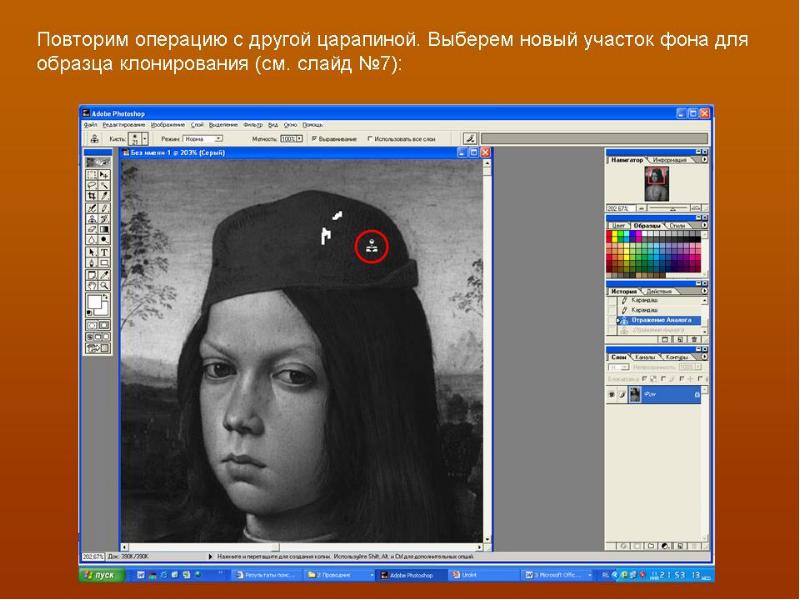Select the Clone Stamp tool in toolbox
This screenshot has height=600, width=800.
(92, 218)
